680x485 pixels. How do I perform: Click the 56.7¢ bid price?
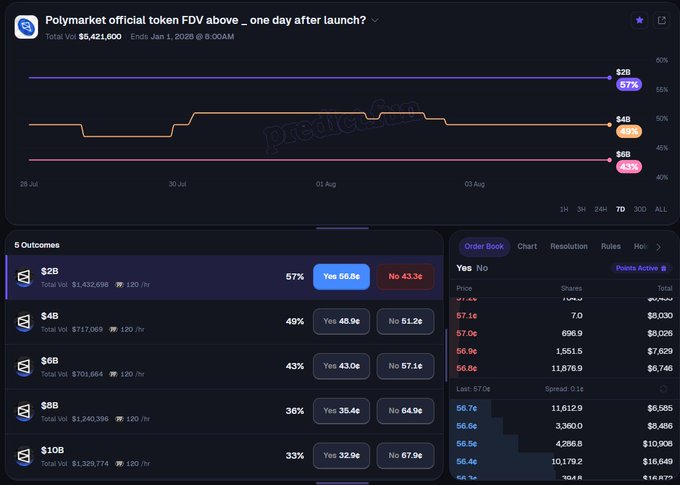[x=467, y=408]
